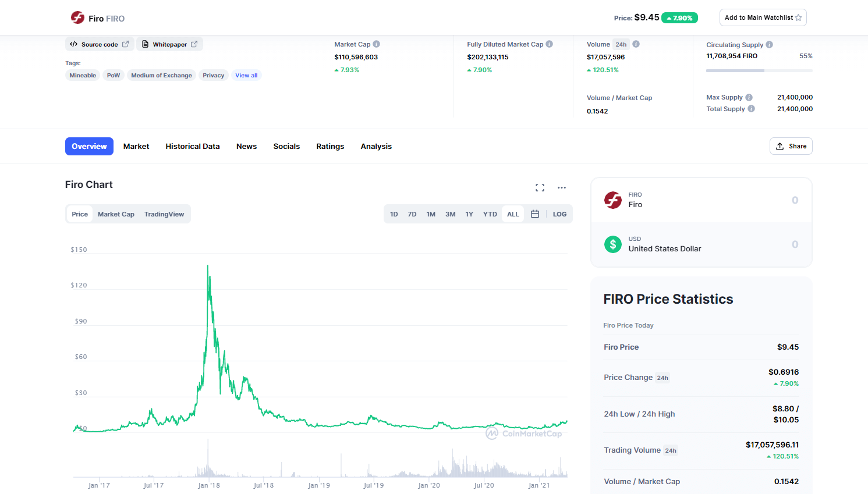
Task: Expand the chart to fullscreen view
Action: 540,187
